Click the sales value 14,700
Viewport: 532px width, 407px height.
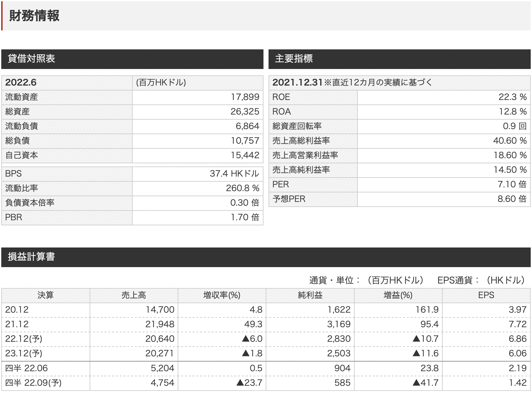[160, 310]
